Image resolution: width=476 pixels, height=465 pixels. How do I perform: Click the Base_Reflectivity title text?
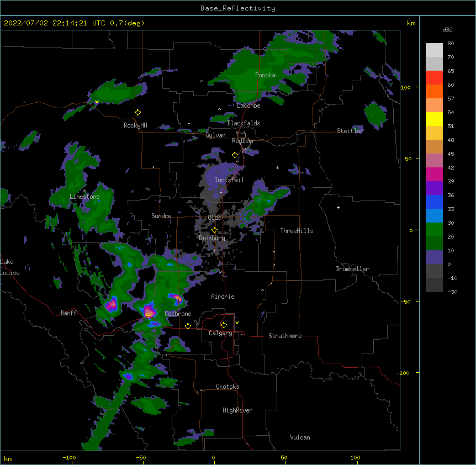(x=238, y=8)
